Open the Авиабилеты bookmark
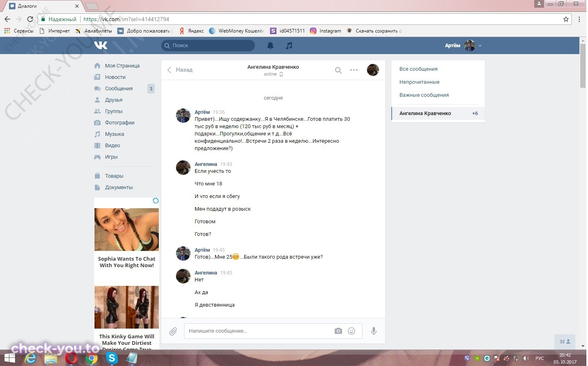Image resolution: width=588 pixels, height=366 pixels. click(94, 31)
